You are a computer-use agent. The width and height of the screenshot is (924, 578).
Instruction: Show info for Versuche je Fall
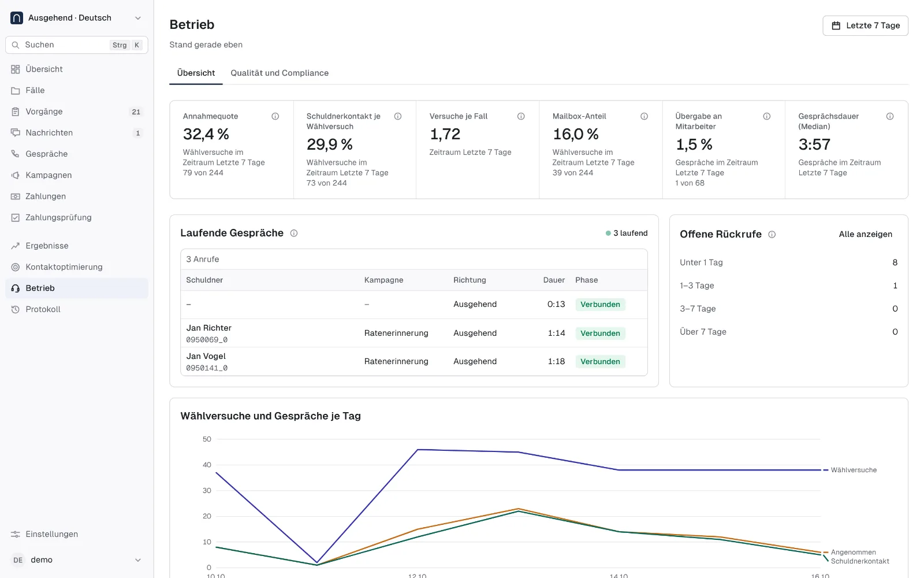(521, 116)
